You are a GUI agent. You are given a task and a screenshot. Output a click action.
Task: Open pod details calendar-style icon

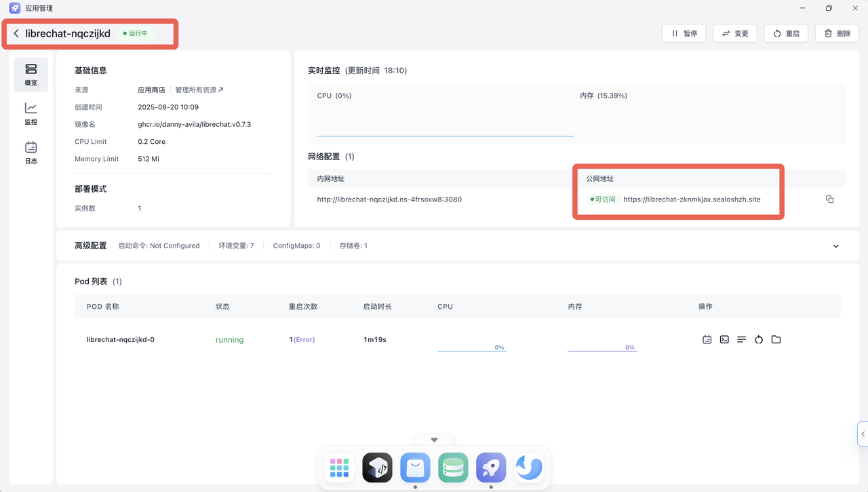pos(707,339)
